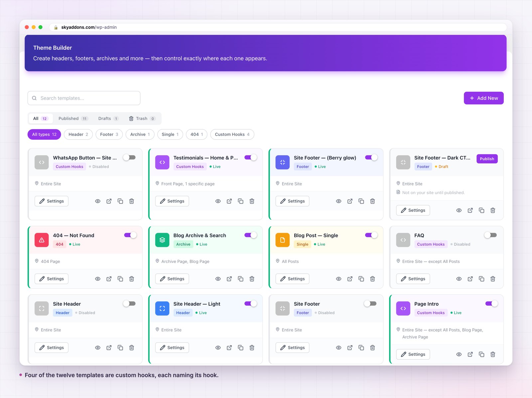Click the Blog Archive green layers icon
The image size is (532, 398).
click(162, 240)
